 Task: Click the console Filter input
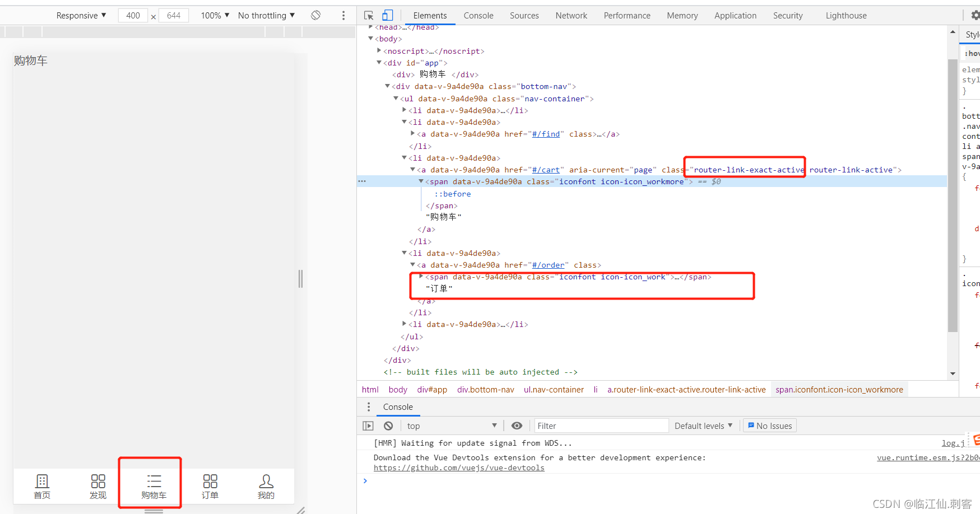[x=601, y=426]
